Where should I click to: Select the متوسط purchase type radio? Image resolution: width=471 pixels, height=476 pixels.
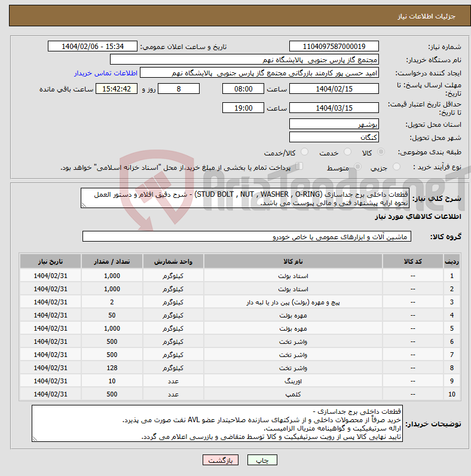(358, 167)
